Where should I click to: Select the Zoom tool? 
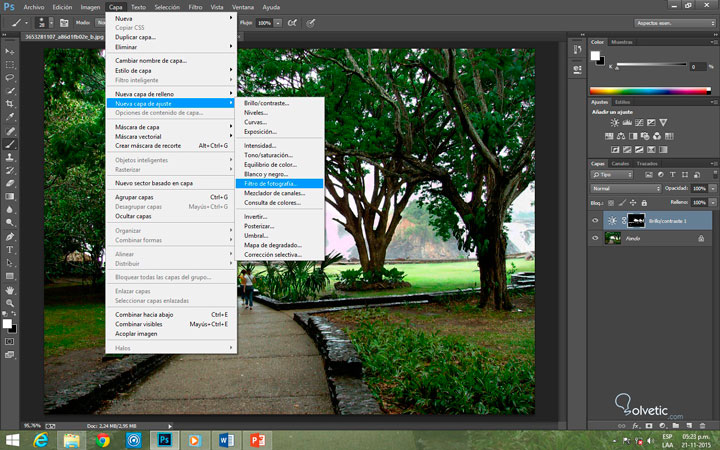10,303
